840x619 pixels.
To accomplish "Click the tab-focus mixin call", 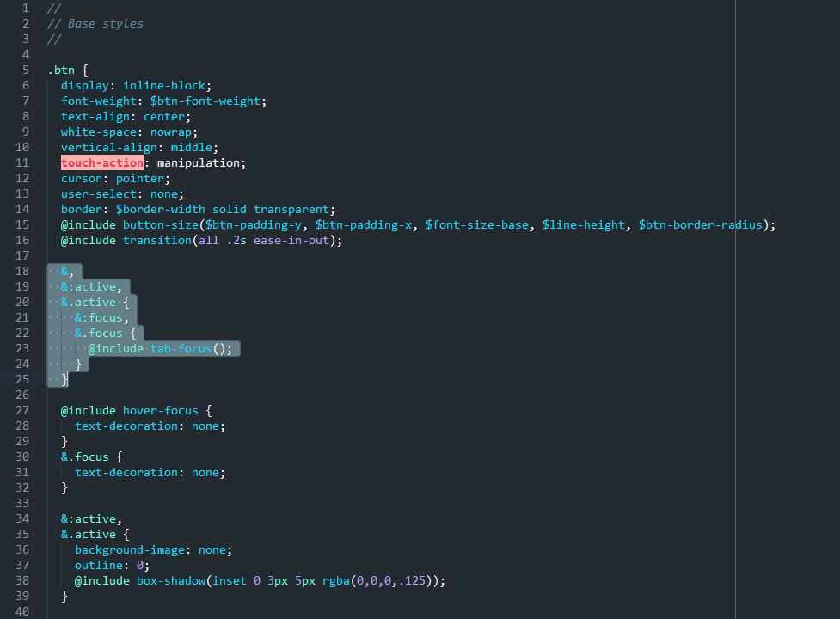I will point(181,348).
